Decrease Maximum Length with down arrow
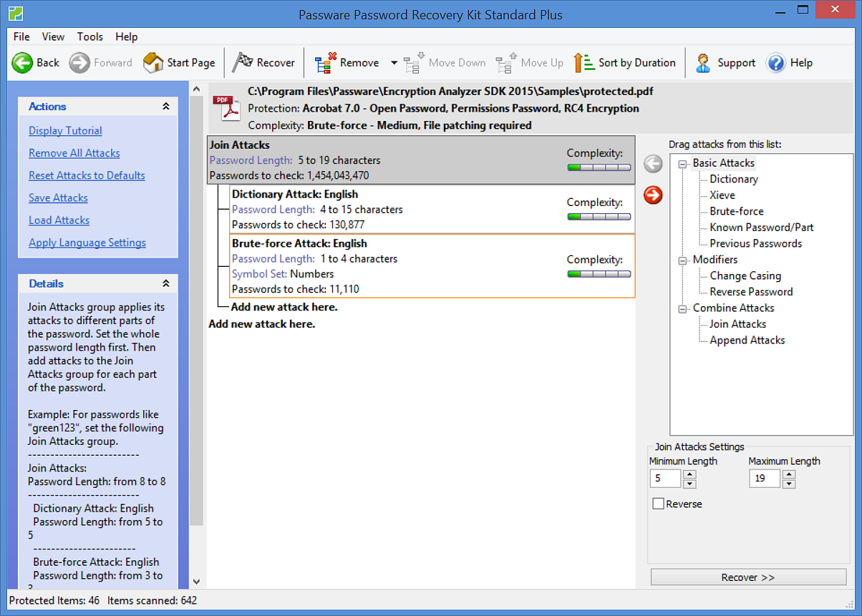The image size is (862, 616). pos(789,484)
